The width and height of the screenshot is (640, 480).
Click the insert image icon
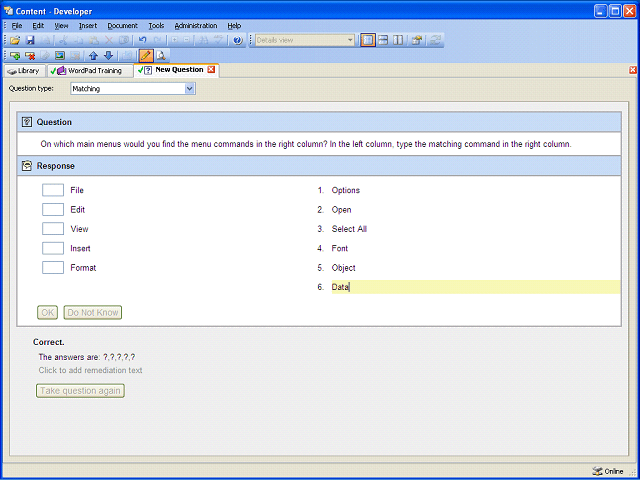click(60, 56)
